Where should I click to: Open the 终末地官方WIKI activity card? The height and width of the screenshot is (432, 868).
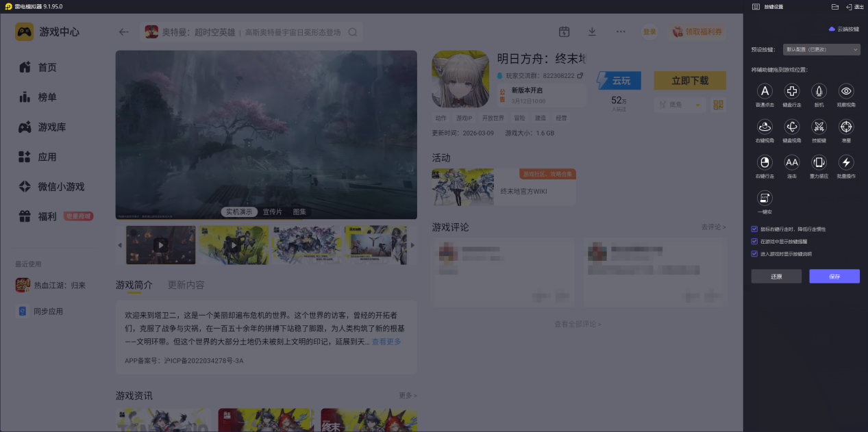(504, 187)
